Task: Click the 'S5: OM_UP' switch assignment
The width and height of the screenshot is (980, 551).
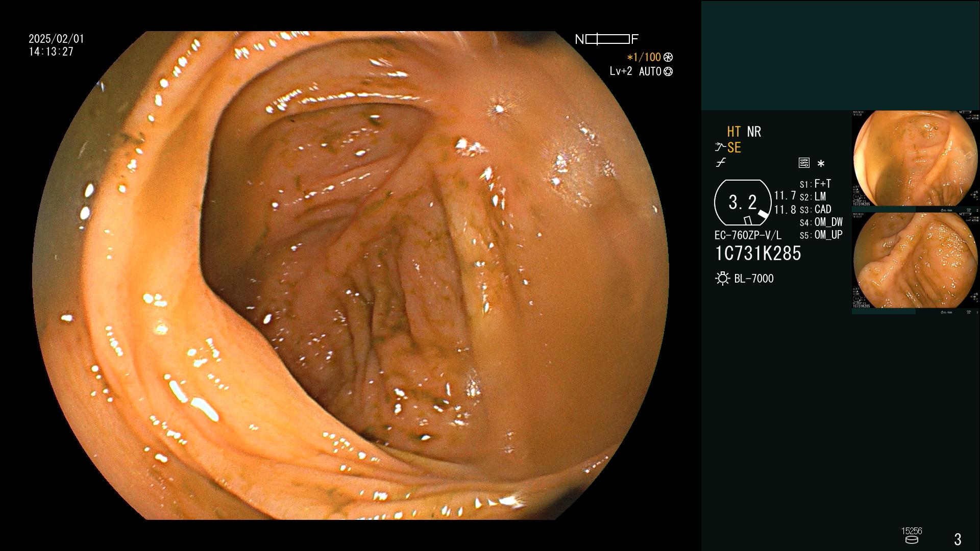Action: pyautogui.click(x=821, y=235)
